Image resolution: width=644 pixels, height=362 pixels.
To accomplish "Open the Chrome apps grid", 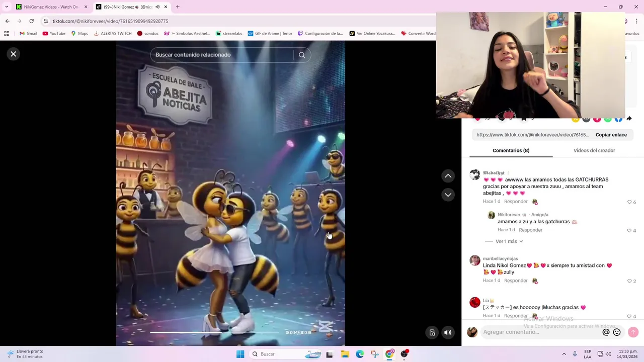I will [x=7, y=34].
